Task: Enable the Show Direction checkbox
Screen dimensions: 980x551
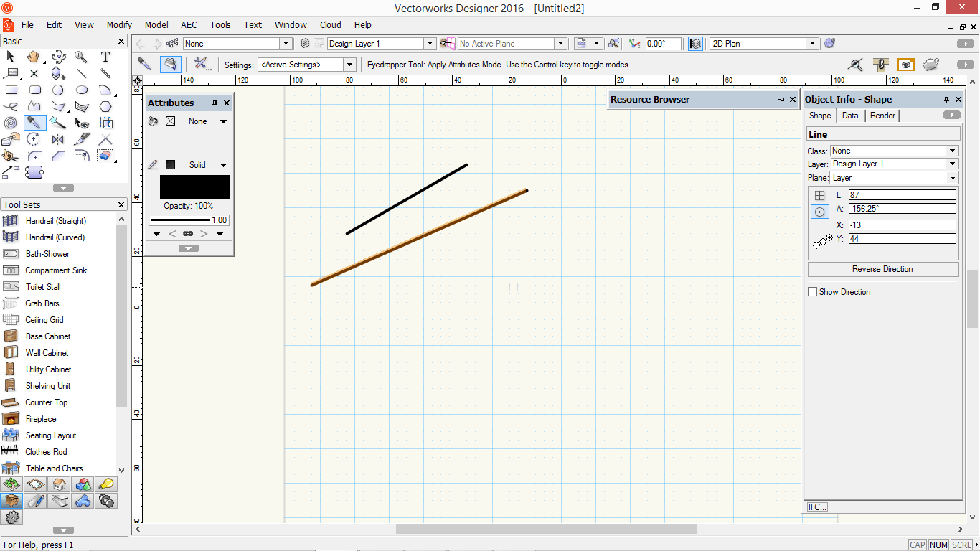Action: pos(813,291)
